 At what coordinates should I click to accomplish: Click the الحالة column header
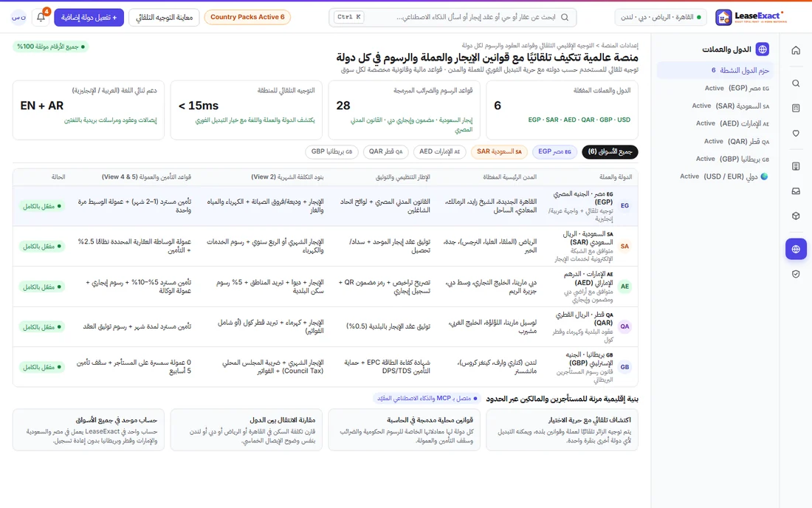tap(58, 177)
